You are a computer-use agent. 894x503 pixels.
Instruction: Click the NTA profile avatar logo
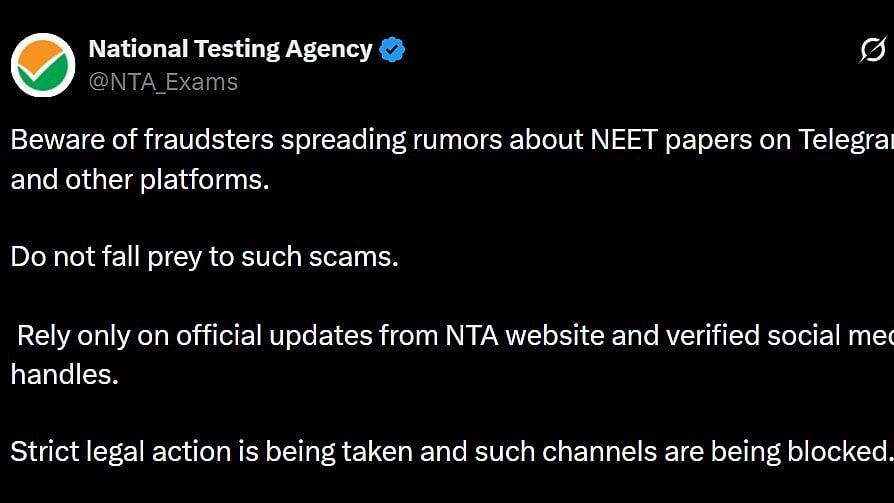43,64
